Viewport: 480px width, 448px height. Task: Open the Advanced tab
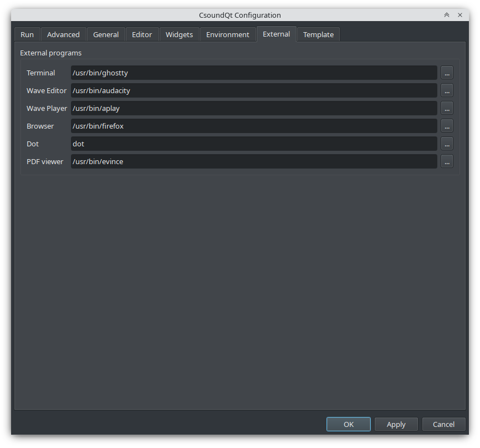click(63, 34)
